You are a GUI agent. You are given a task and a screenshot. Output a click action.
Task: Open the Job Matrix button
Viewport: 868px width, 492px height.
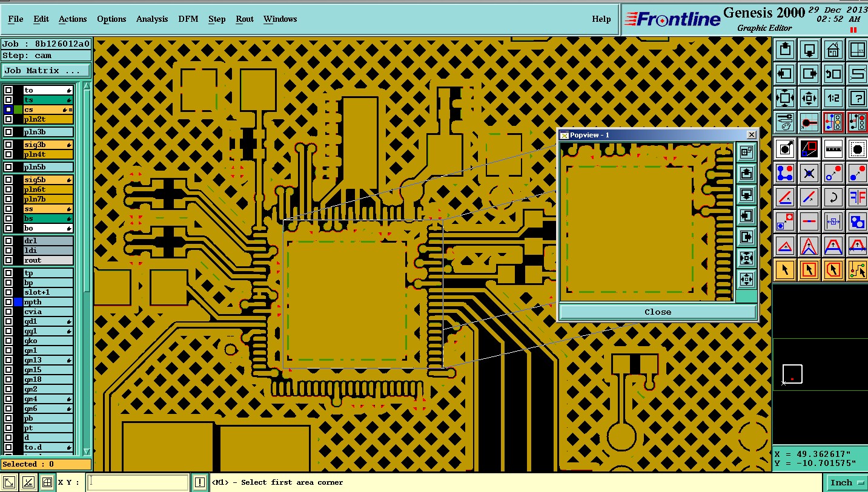tap(46, 71)
